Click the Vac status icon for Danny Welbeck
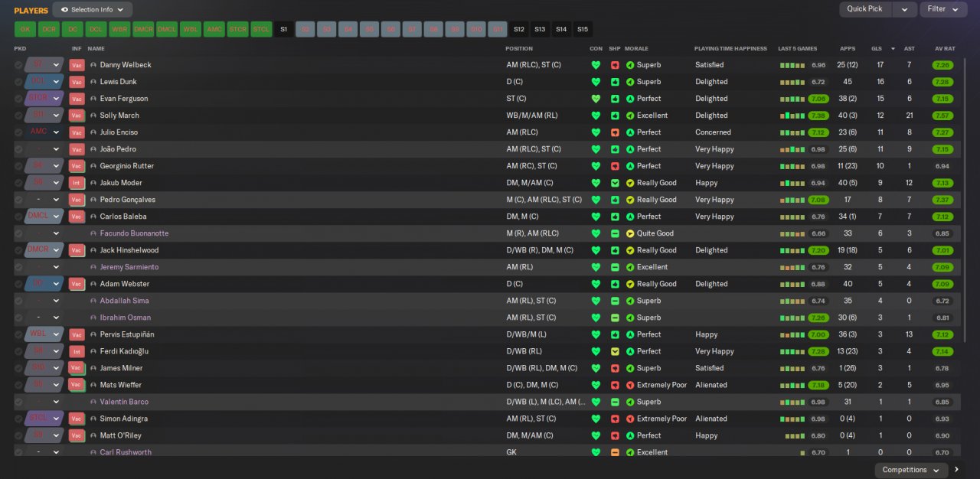Screen dimensions: 980x479 77,65
